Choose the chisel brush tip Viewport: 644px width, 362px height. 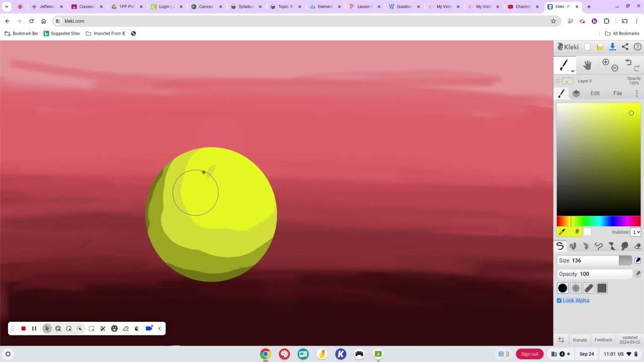click(589, 288)
